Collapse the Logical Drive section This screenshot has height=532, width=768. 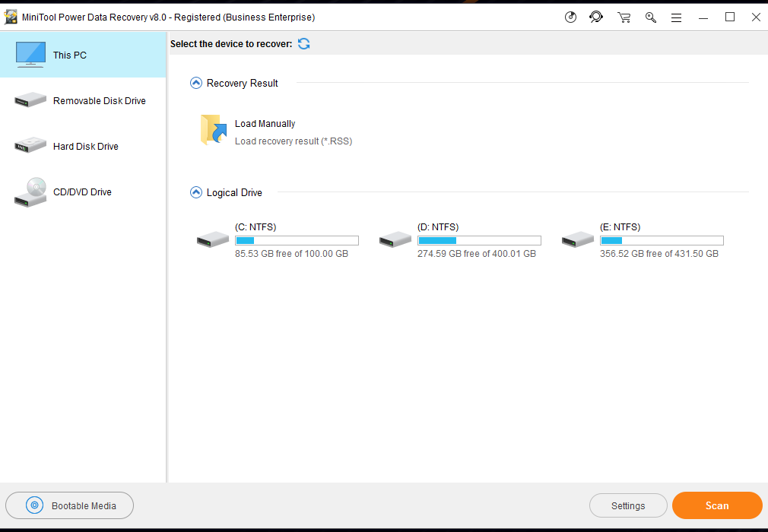(x=196, y=192)
